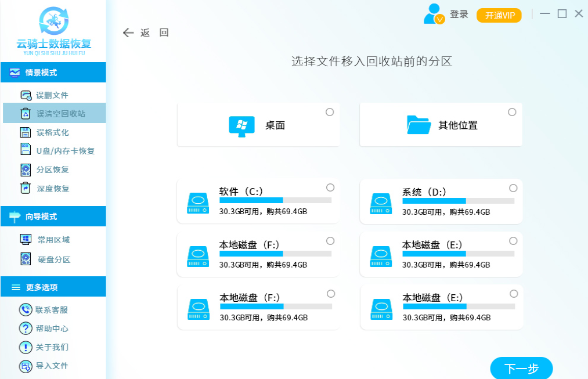Select the 系统 (D:) drive radio button
Screen dimensions: 588x379
513,188
